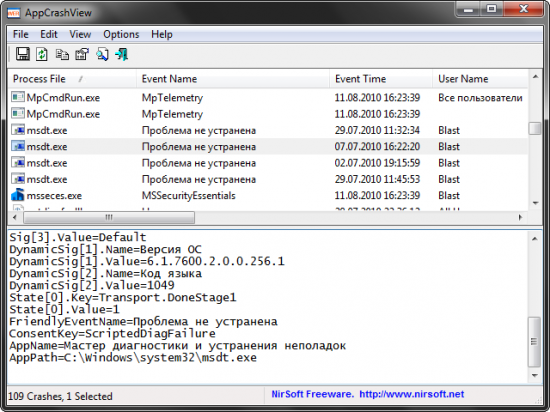
Task: Open the File menu
Action: pyautogui.click(x=21, y=34)
